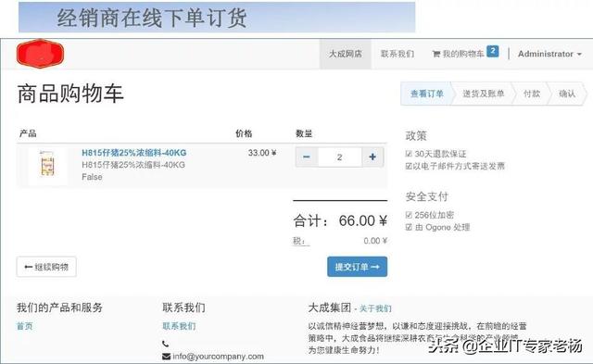Screen dimensions: 593x364
Task: Click the 以电子邮件方式寄送发票 check mark
Action: [x=409, y=166]
